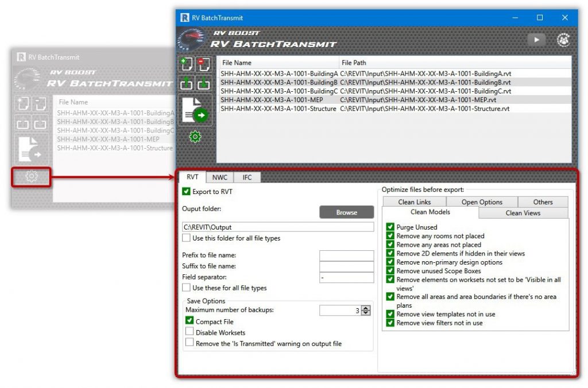Click the Structure.rvt file path cell

tap(424, 108)
